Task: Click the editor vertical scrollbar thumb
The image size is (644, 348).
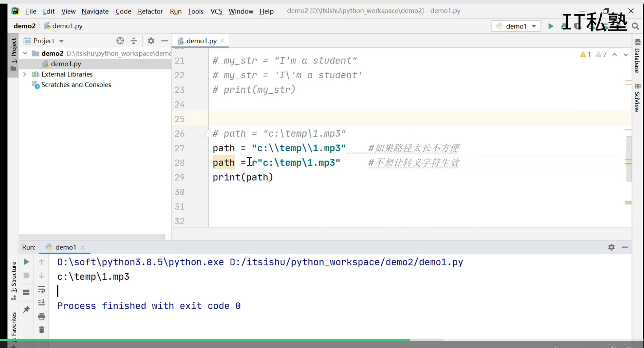Action: (629, 159)
